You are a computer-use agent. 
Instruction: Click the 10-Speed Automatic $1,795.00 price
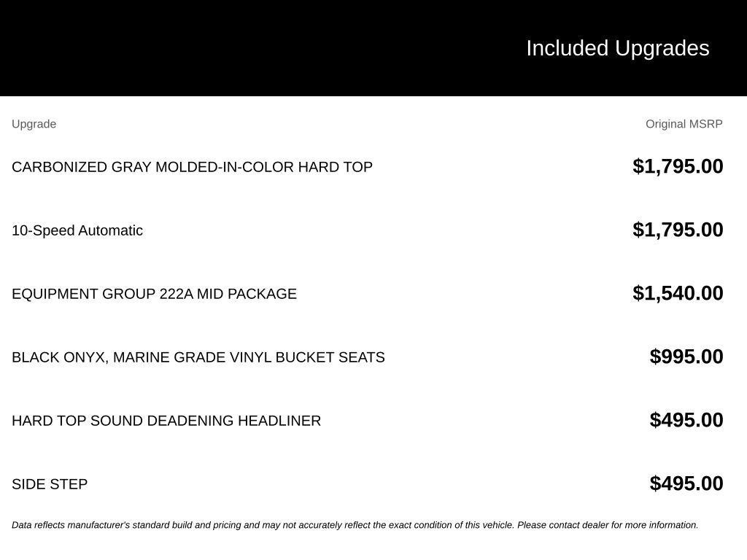[x=678, y=230]
